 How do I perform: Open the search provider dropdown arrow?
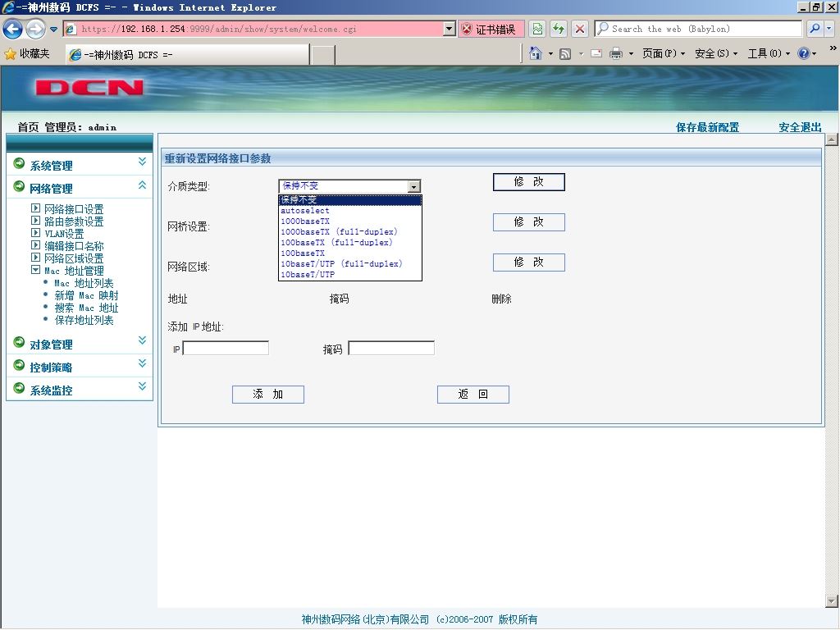(829, 29)
